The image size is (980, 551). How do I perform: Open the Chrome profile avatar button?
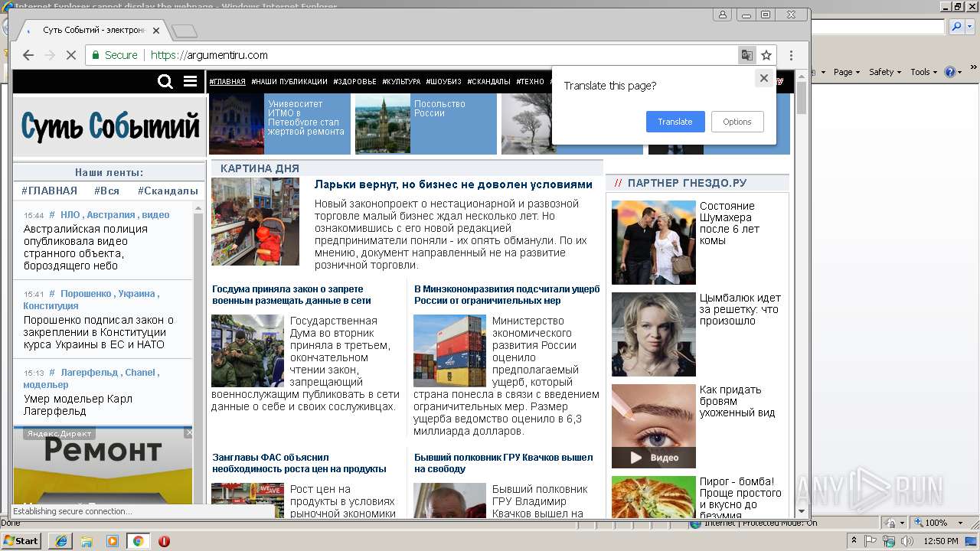pyautogui.click(x=722, y=15)
